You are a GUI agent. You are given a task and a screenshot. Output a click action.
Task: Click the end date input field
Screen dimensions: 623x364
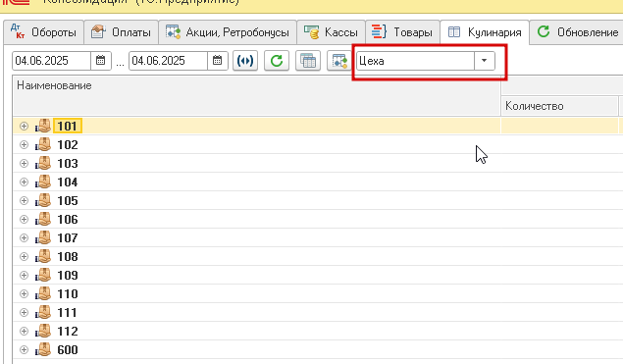(x=168, y=61)
